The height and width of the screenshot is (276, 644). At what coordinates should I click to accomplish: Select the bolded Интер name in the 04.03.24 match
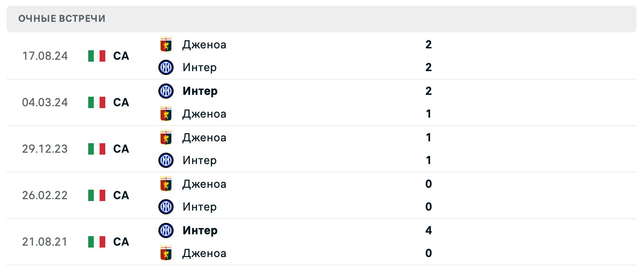tap(200, 91)
